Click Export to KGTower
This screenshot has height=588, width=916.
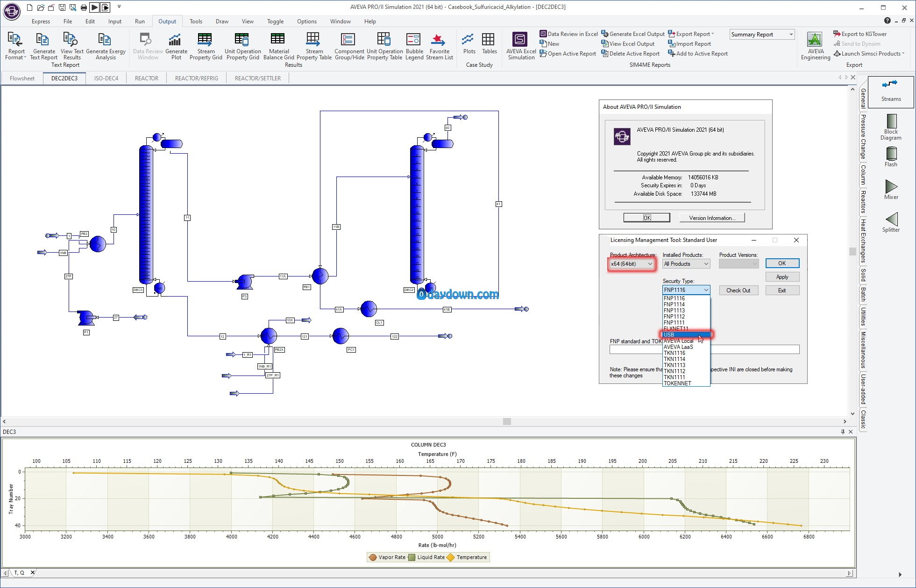(x=860, y=34)
